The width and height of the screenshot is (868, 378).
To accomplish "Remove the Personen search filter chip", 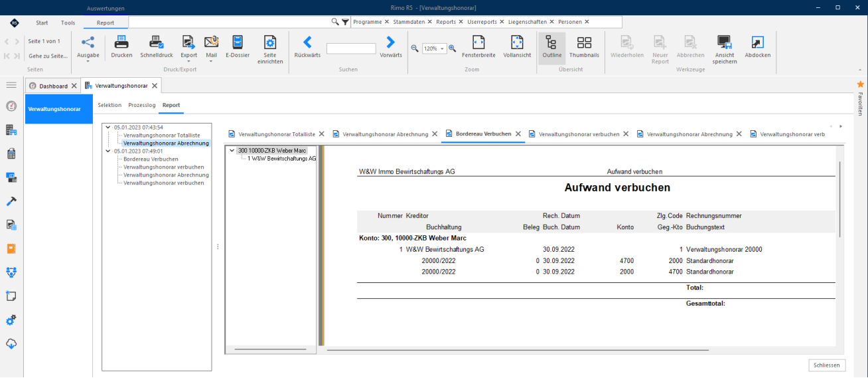I will pyautogui.click(x=587, y=22).
